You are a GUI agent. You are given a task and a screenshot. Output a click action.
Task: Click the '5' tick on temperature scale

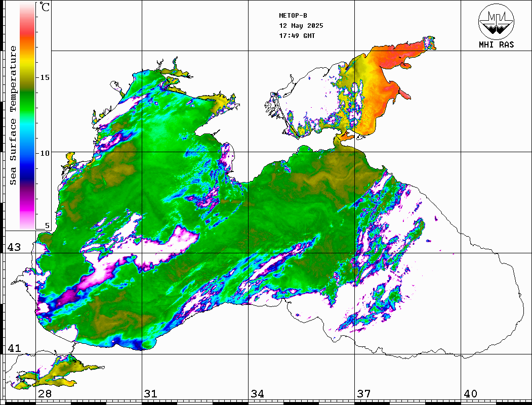[x=47, y=226]
